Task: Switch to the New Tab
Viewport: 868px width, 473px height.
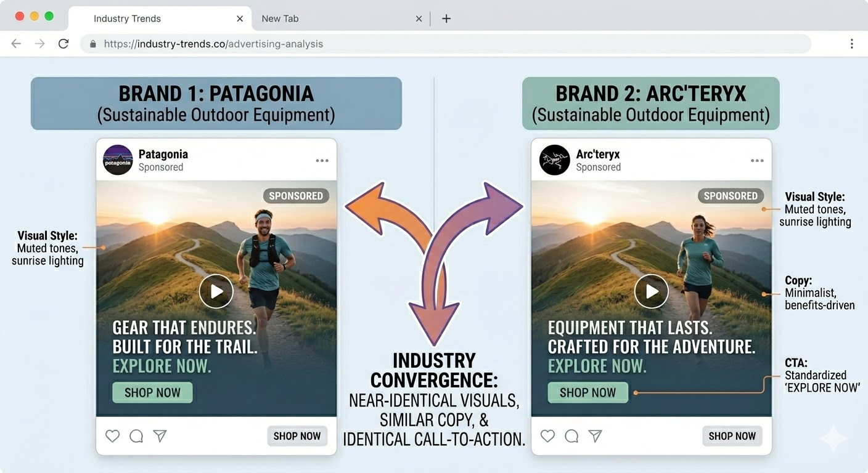Action: click(280, 18)
